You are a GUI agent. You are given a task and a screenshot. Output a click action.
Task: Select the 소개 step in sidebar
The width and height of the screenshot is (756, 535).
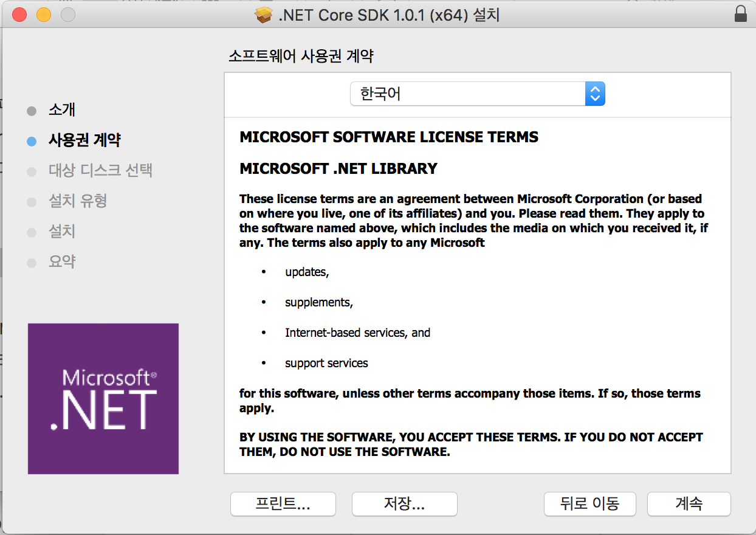point(62,110)
